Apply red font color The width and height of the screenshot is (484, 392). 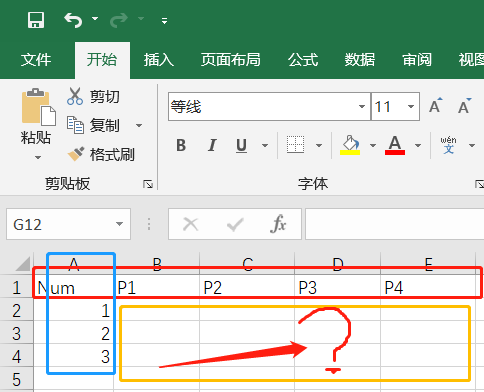click(395, 145)
